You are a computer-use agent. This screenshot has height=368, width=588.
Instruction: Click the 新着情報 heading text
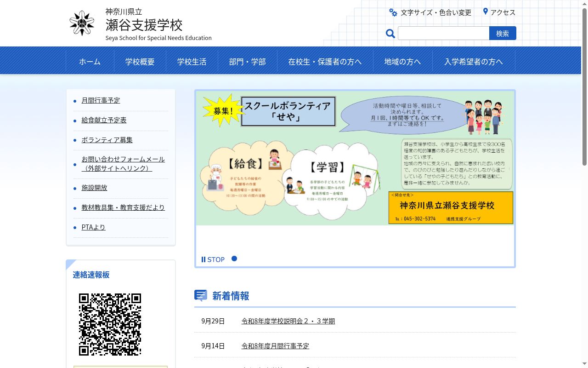[231, 296]
